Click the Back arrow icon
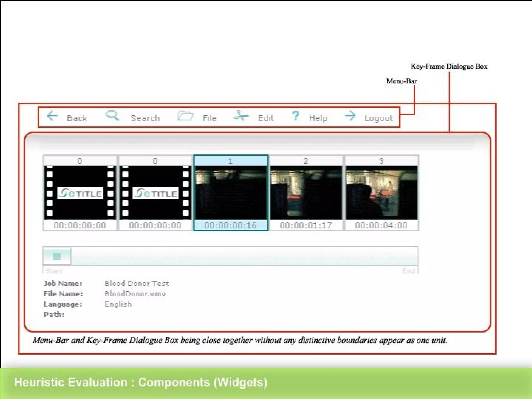The image size is (532, 399). click(52, 116)
